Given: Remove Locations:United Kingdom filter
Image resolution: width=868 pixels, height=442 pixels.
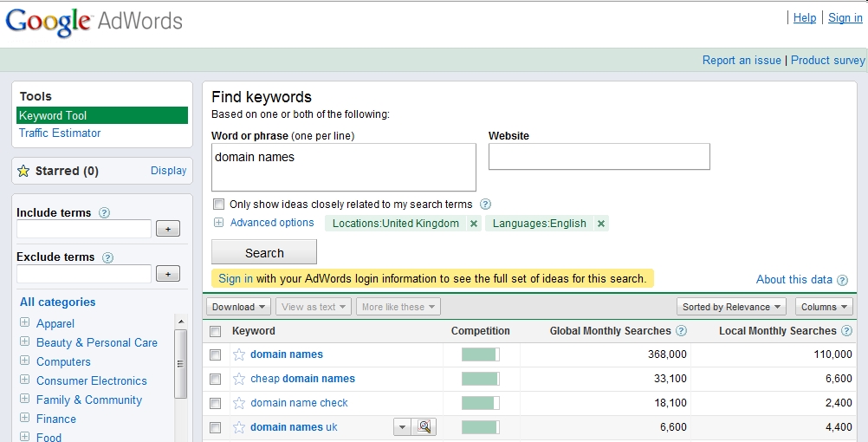Looking at the screenshot, I should 474,224.
